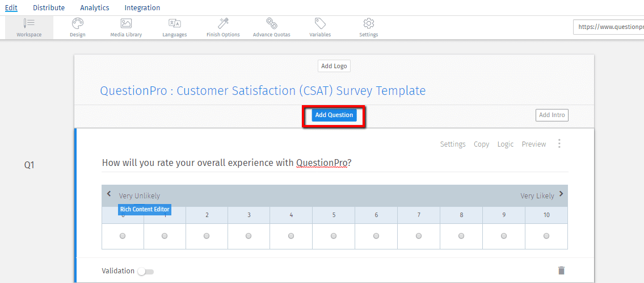Image resolution: width=644 pixels, height=283 pixels.
Task: Open the Advance Quotas link icon
Action: tap(271, 23)
